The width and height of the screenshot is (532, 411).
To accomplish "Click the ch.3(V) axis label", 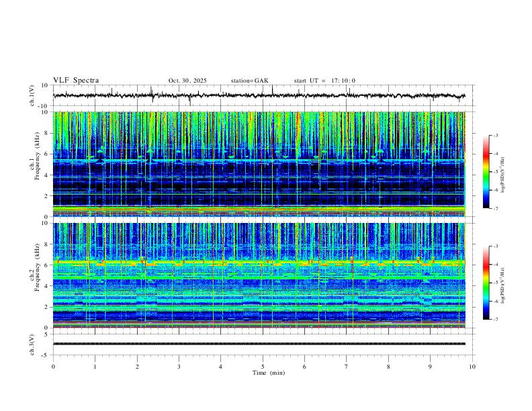I will click(x=32, y=345).
